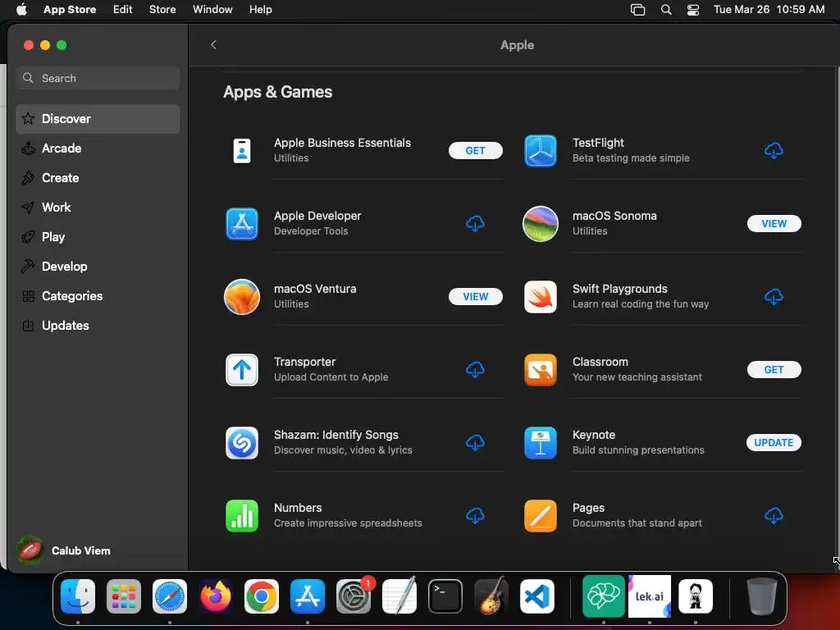Open Google Chrome from the Dock
Screen dimensions: 840x630
click(x=262, y=596)
